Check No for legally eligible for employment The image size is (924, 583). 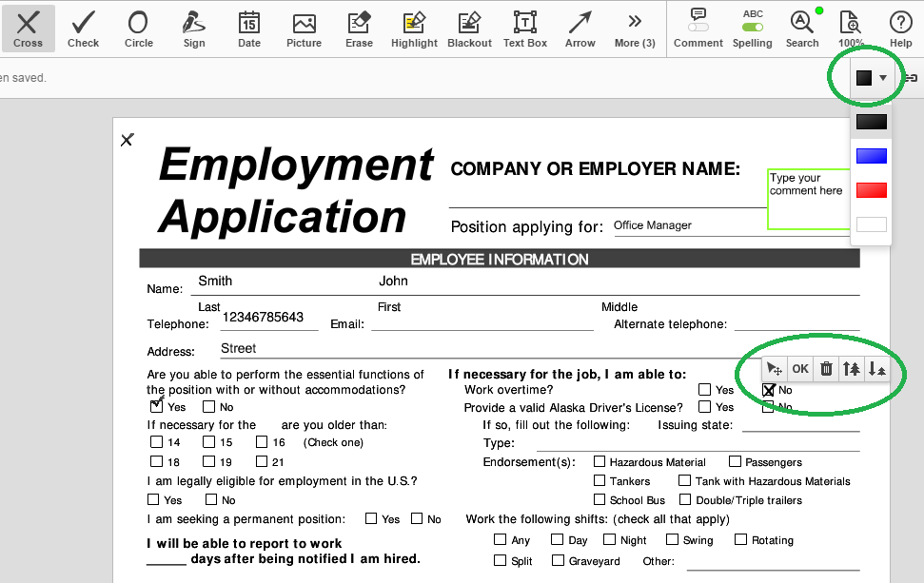(211, 499)
